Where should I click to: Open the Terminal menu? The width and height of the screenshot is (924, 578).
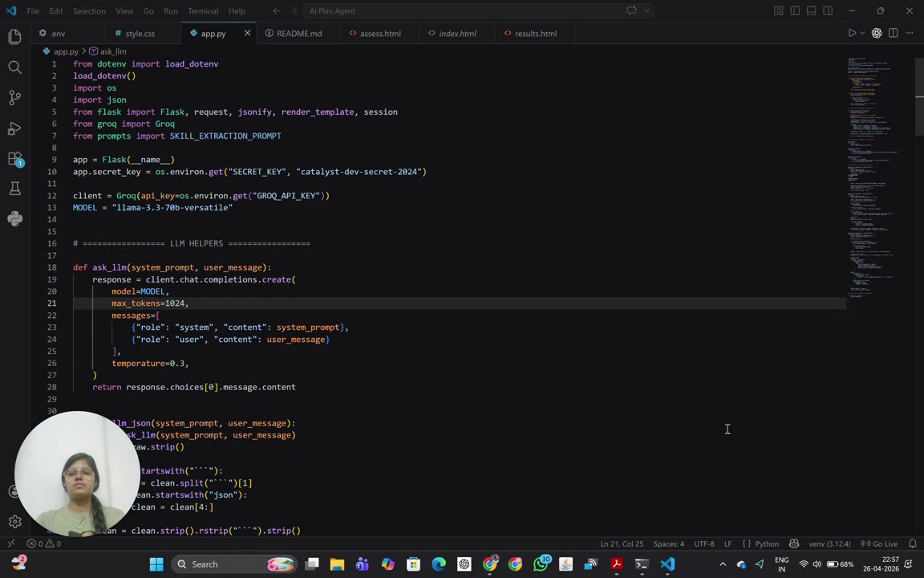[203, 10]
